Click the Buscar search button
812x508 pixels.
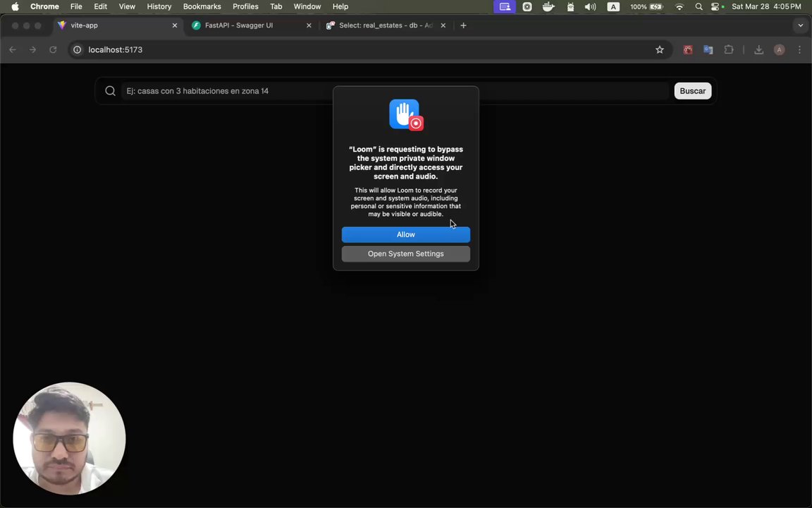(692, 91)
